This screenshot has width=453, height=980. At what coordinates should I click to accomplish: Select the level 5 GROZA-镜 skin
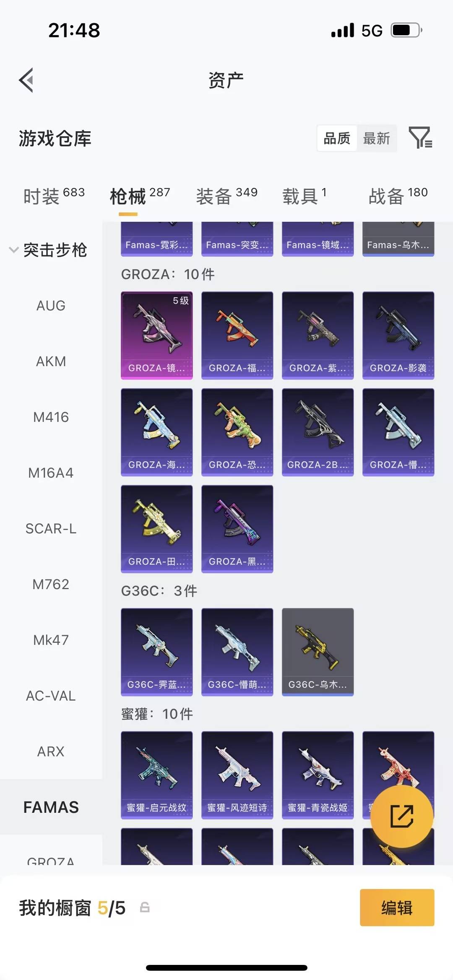click(157, 335)
